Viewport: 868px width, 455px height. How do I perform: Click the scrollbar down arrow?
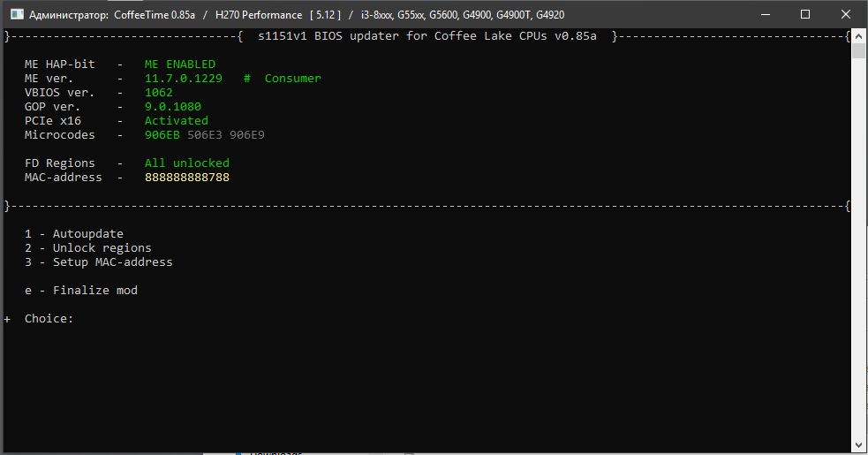coord(858,444)
